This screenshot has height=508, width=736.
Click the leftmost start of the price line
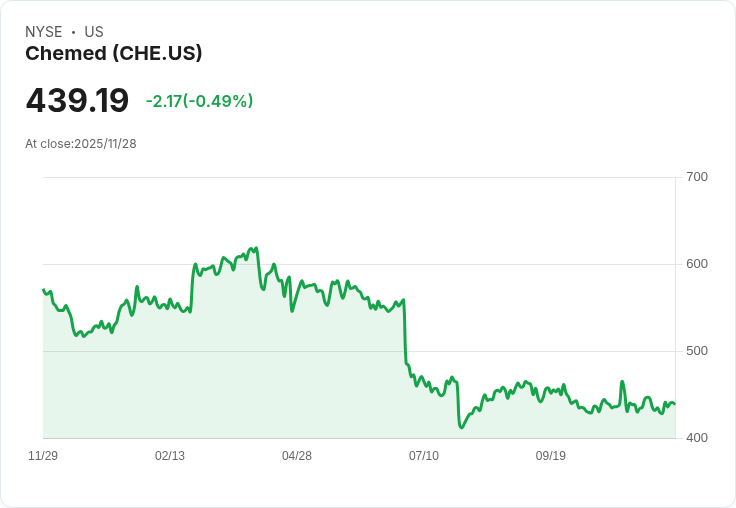(43, 290)
